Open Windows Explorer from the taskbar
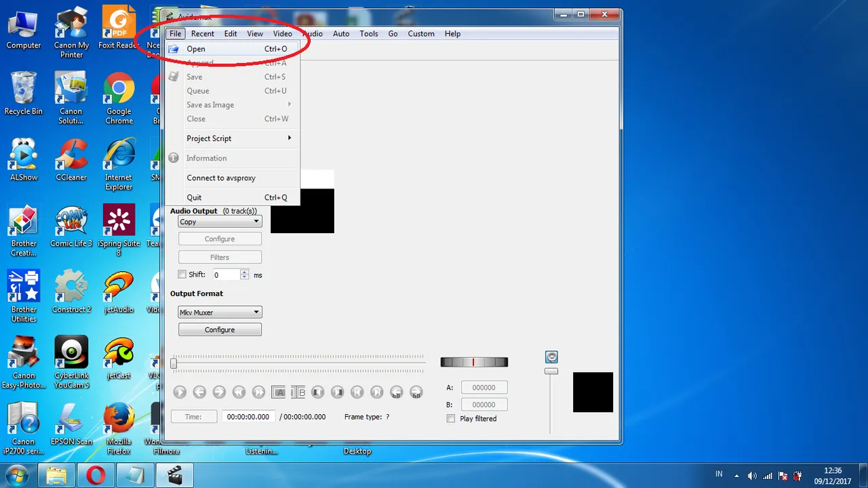The image size is (868, 488). tap(57, 475)
